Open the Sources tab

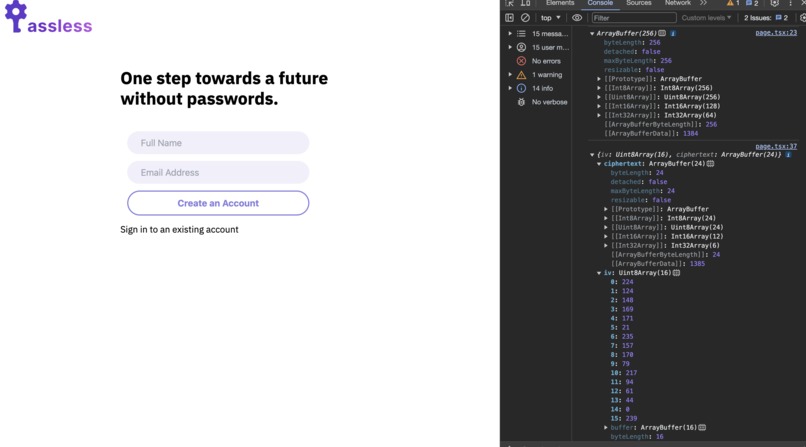click(x=639, y=3)
